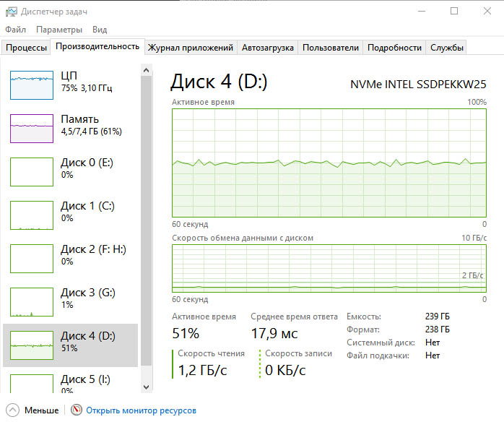Open the Журнал приложений tab
The height and width of the screenshot is (422, 504).
pyautogui.click(x=191, y=48)
